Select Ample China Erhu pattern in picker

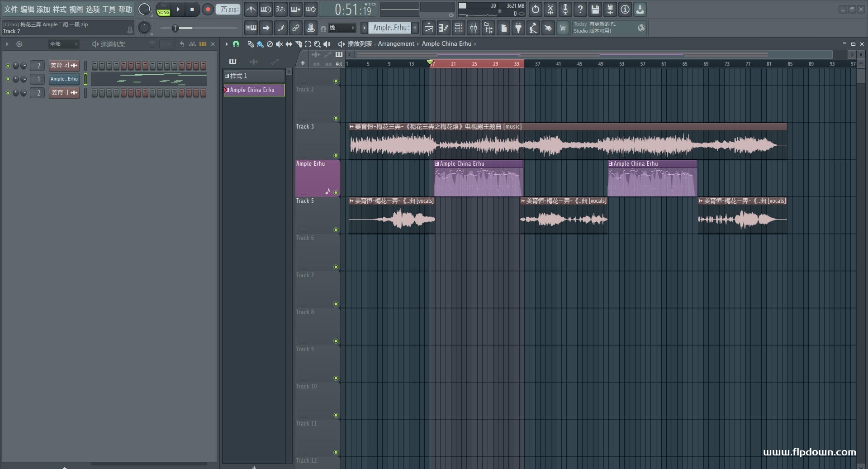tap(254, 90)
